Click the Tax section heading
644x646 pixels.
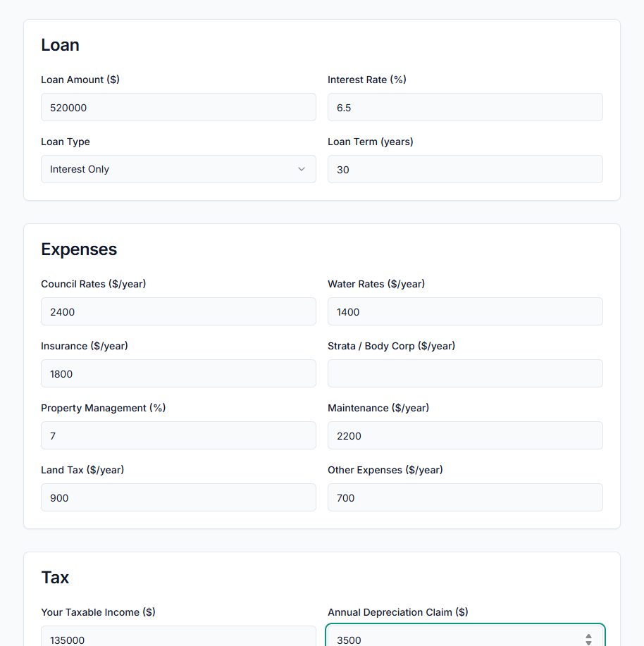[x=55, y=577]
